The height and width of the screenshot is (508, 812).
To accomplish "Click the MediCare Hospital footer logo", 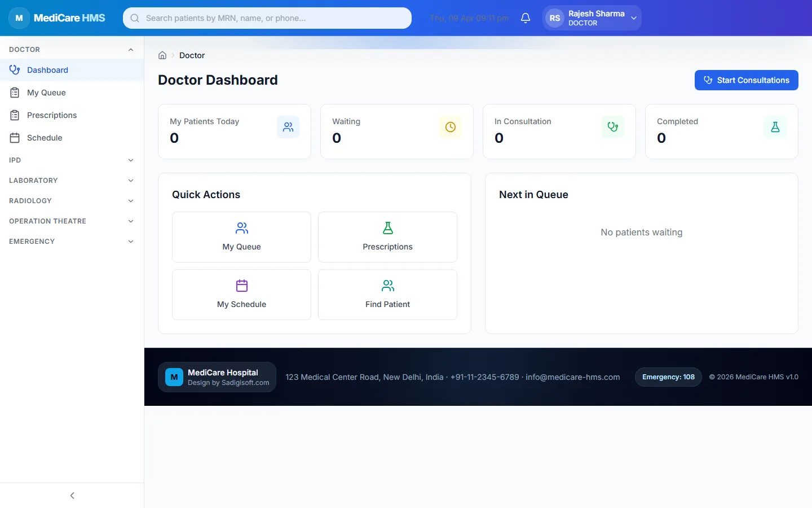I will point(174,377).
